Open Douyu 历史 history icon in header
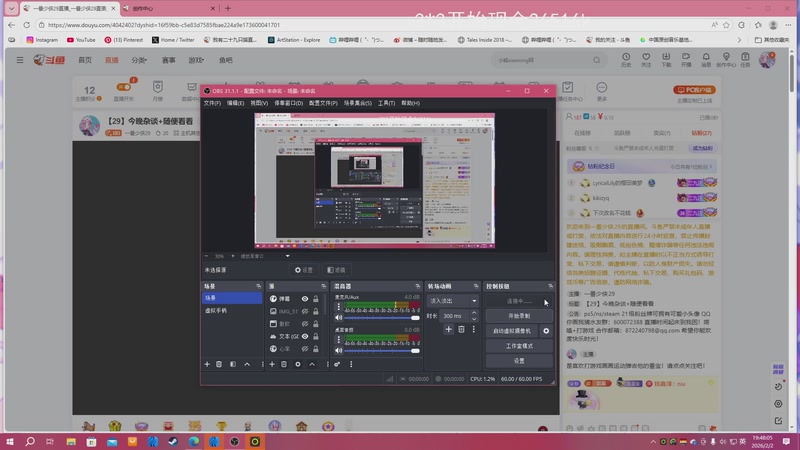The width and height of the screenshot is (800, 450). coord(626,60)
